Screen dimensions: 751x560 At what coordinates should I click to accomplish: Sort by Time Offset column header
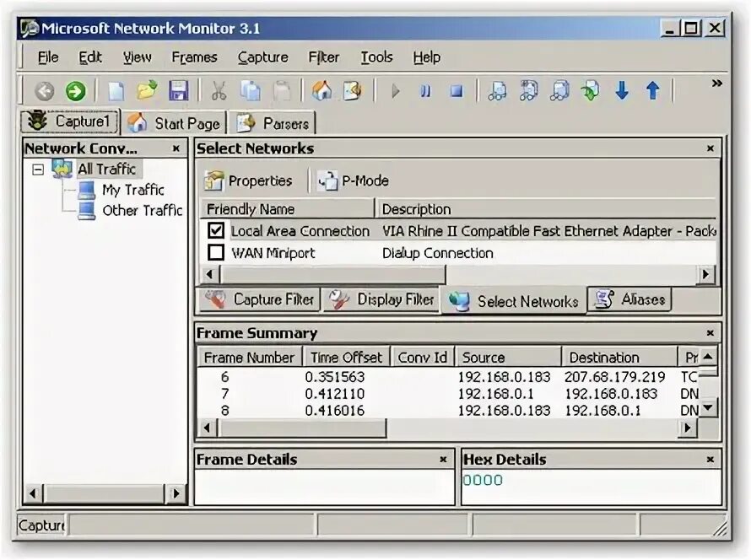pyautogui.click(x=346, y=357)
